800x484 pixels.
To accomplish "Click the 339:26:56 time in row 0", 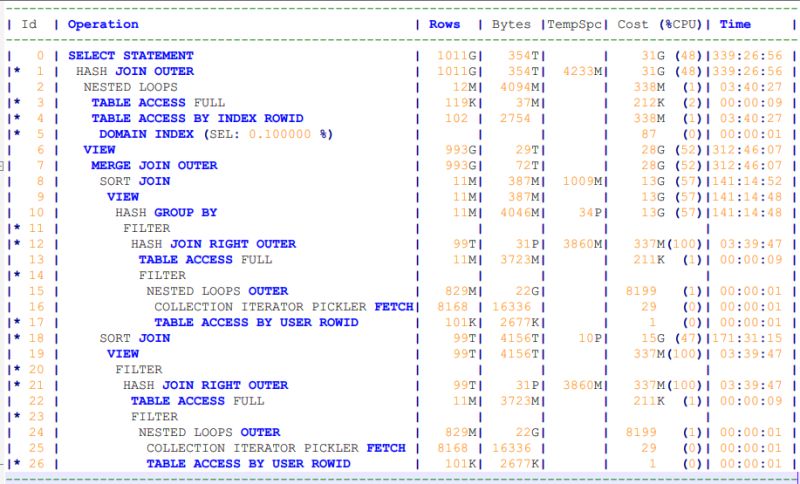I will (747, 56).
